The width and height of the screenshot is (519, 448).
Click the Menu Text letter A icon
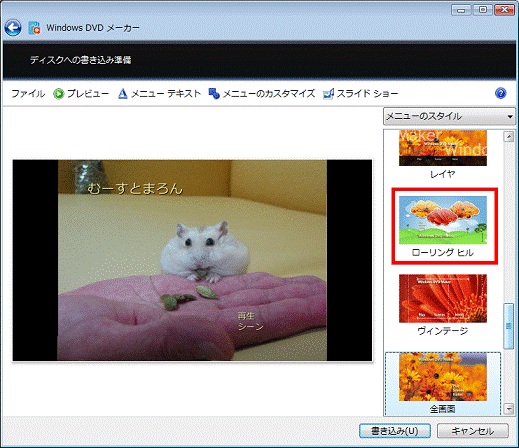(123, 94)
